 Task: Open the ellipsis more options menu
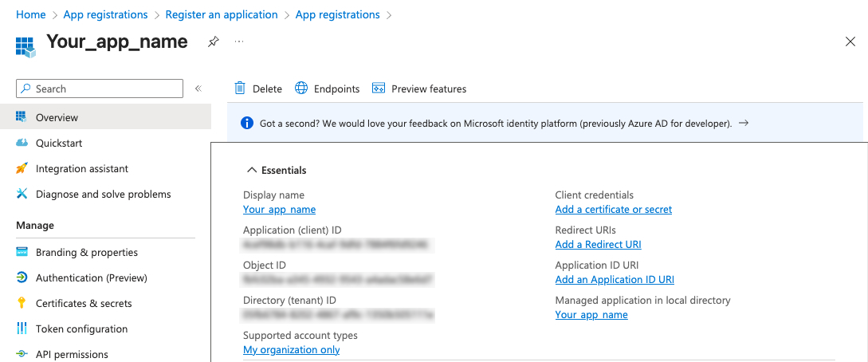[239, 41]
